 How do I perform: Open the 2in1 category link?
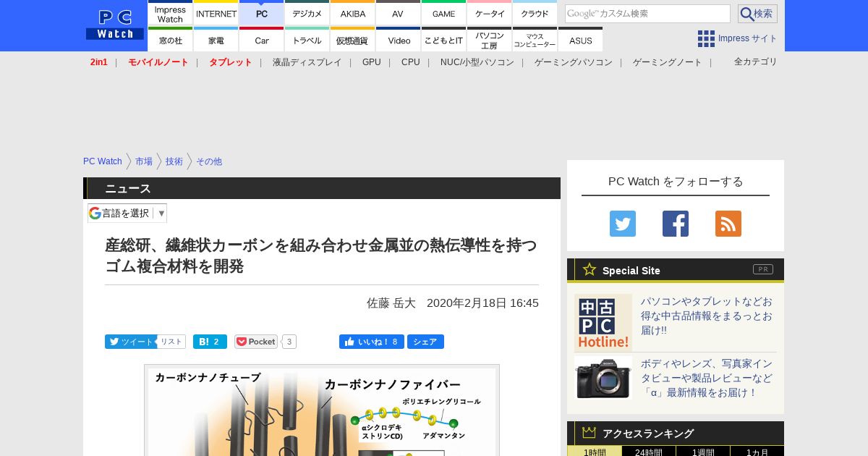[x=99, y=62]
